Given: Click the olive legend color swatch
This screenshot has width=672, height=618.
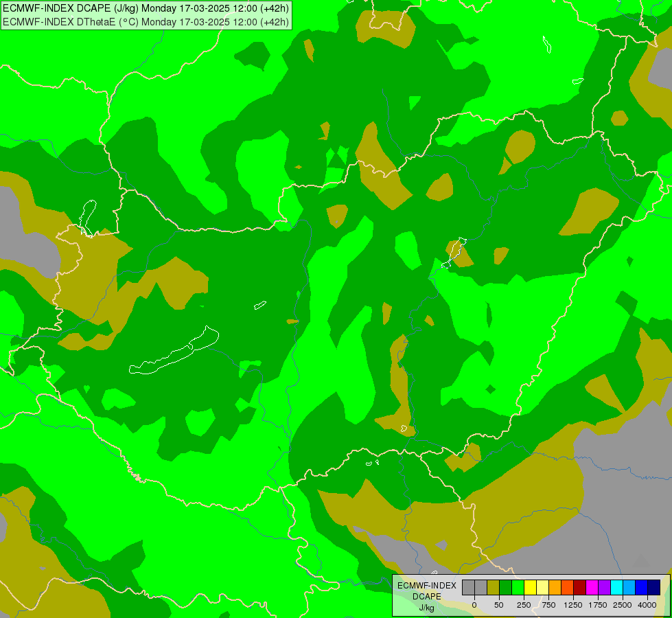Looking at the screenshot, I should 494,588.
